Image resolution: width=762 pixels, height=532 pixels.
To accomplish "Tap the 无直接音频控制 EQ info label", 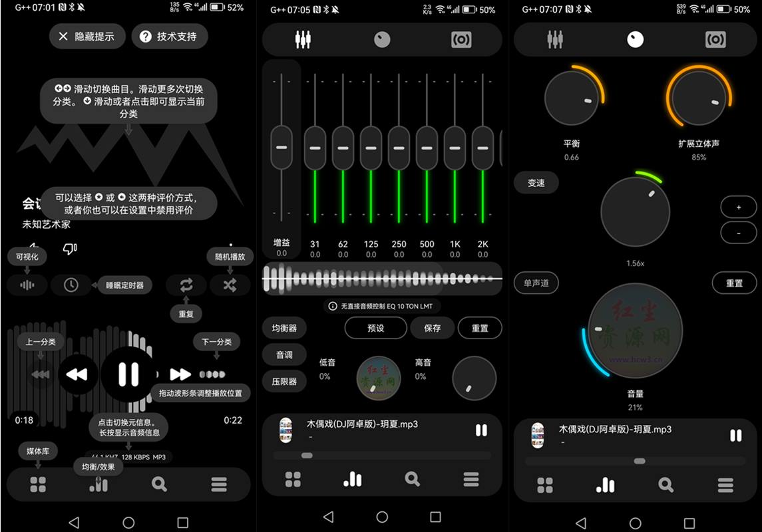I will [x=382, y=307].
